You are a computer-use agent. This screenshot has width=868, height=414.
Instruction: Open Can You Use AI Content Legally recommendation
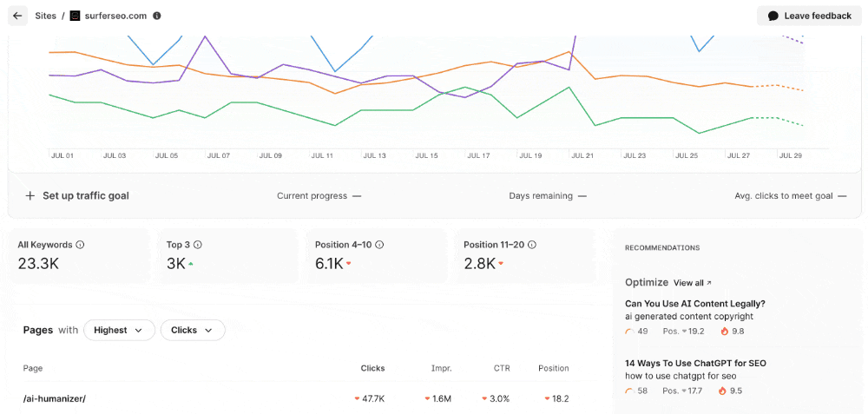pyautogui.click(x=694, y=303)
